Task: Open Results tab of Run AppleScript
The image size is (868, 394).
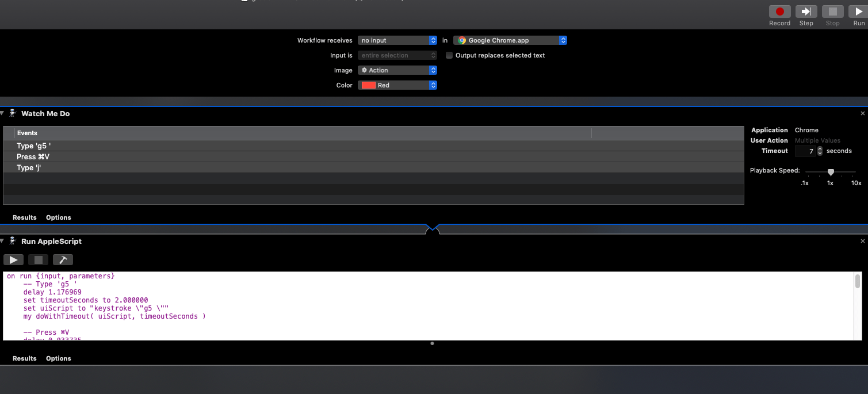Action: pos(25,358)
